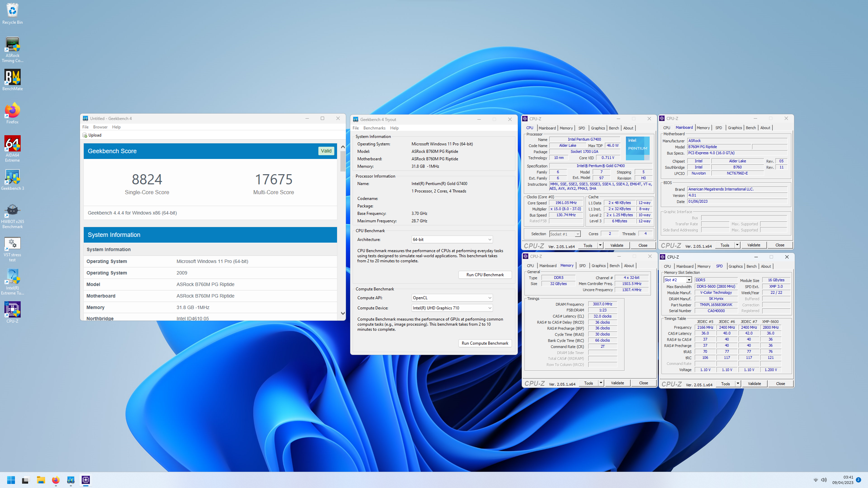Open Firefox from the desktop
The width and height of the screenshot is (868, 488).
(13, 113)
